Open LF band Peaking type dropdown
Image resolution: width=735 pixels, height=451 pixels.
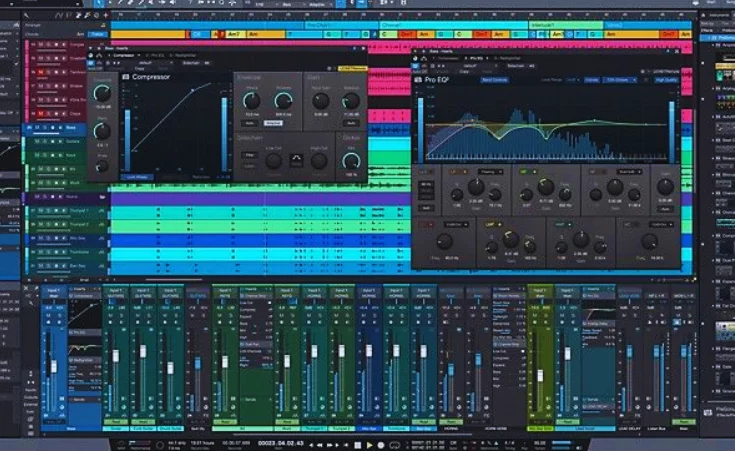490,172
